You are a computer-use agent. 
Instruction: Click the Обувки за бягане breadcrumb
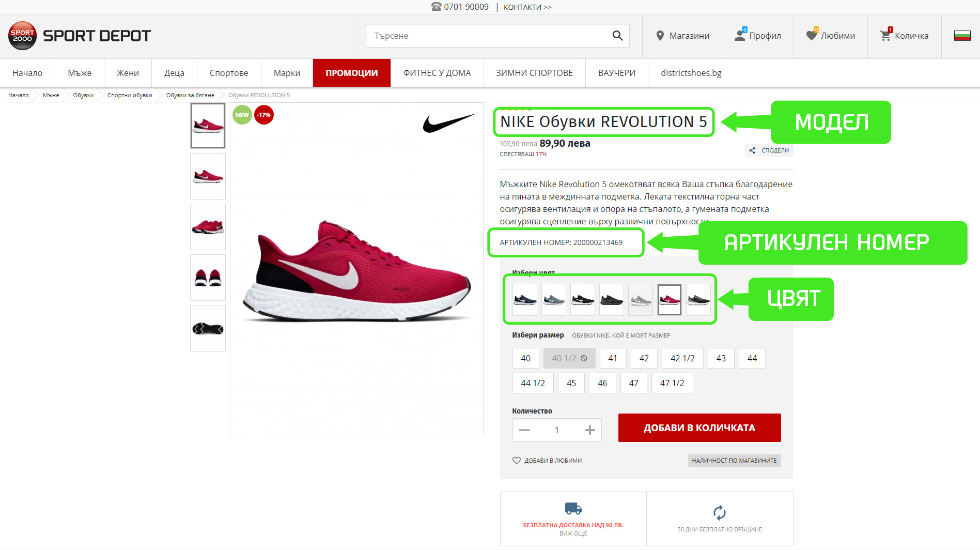(190, 95)
